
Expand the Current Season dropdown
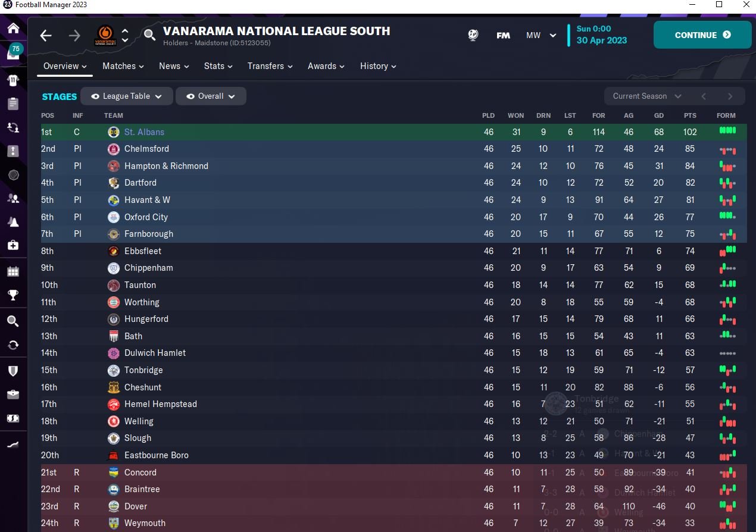coord(646,96)
